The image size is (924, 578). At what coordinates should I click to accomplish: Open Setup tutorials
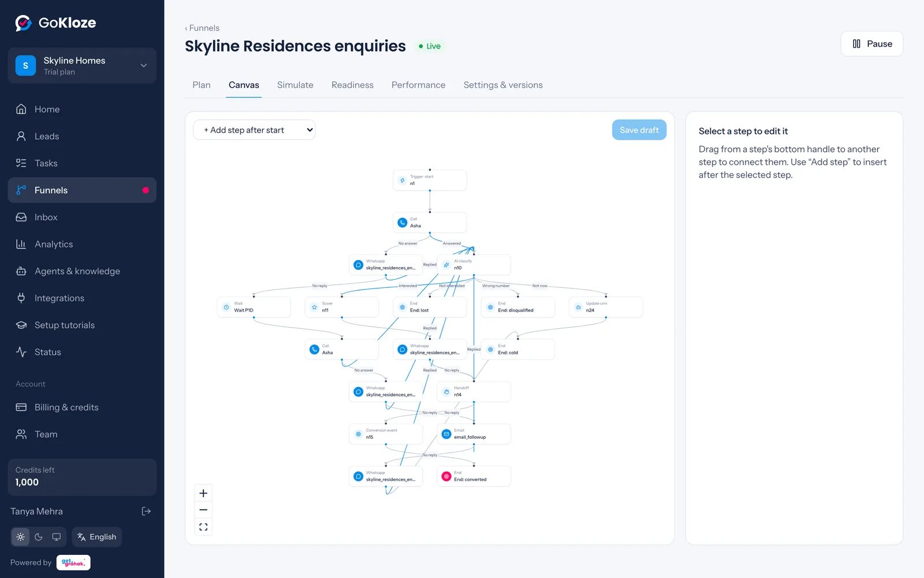tap(82, 325)
